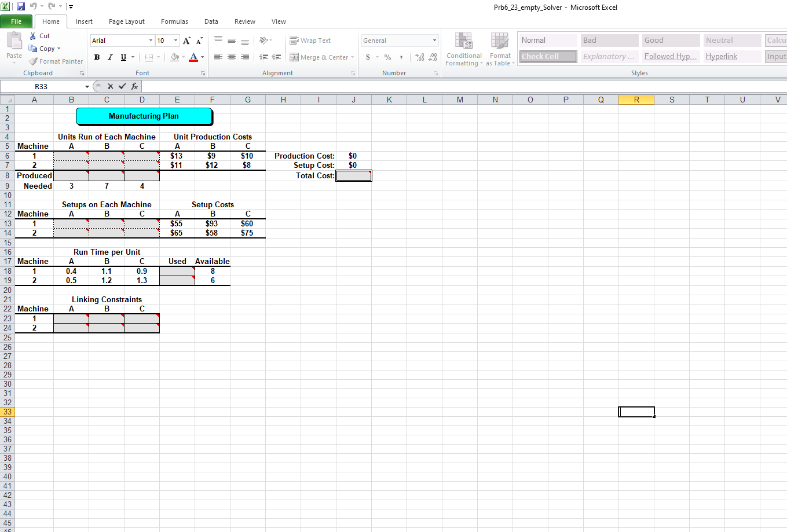Open Conditional Formatting options
The width and height of the screenshot is (787, 532).
pos(463,49)
